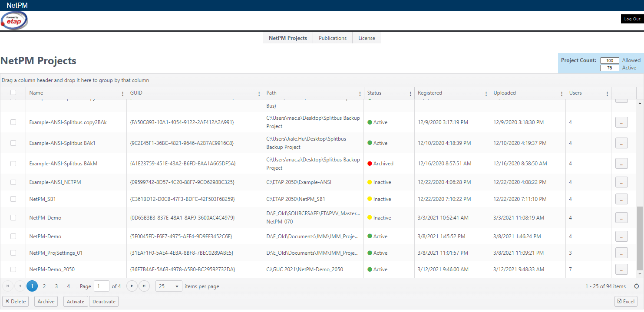Click the Page number input field
This screenshot has height=312, width=644.
102,286
